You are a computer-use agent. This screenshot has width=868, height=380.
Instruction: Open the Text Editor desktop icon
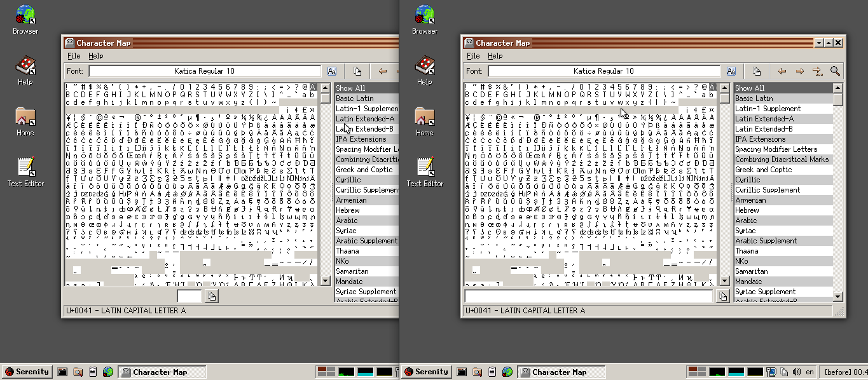point(424,166)
